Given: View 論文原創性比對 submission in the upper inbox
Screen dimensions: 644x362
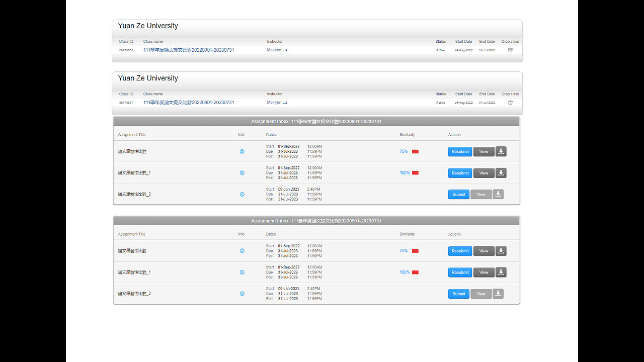Looking at the screenshot, I should pyautogui.click(x=484, y=151).
